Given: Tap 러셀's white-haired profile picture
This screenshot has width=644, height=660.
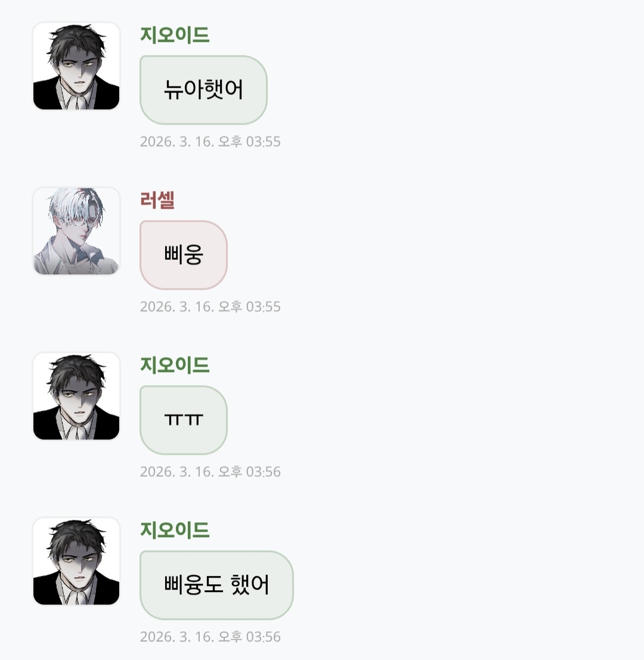Looking at the screenshot, I should (76, 231).
